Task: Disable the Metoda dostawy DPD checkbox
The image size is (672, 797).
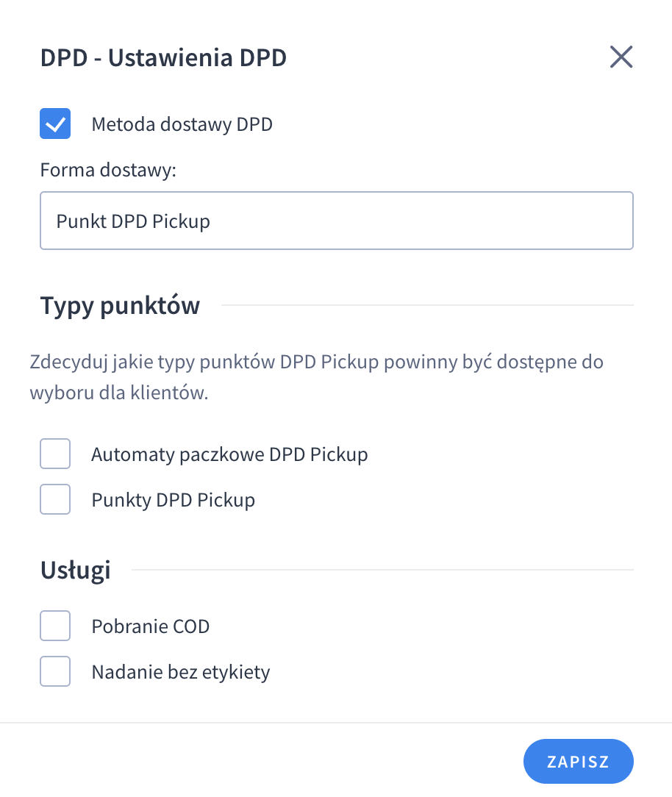Action: tap(55, 124)
